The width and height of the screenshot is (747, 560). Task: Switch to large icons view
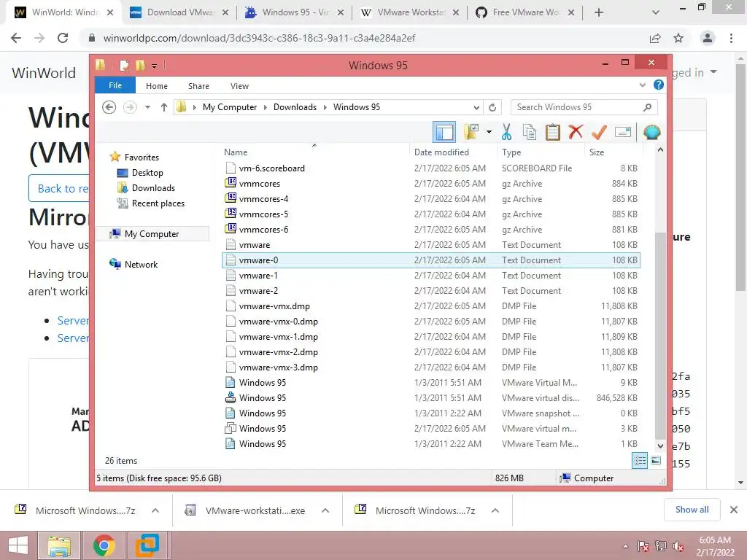[656, 461]
